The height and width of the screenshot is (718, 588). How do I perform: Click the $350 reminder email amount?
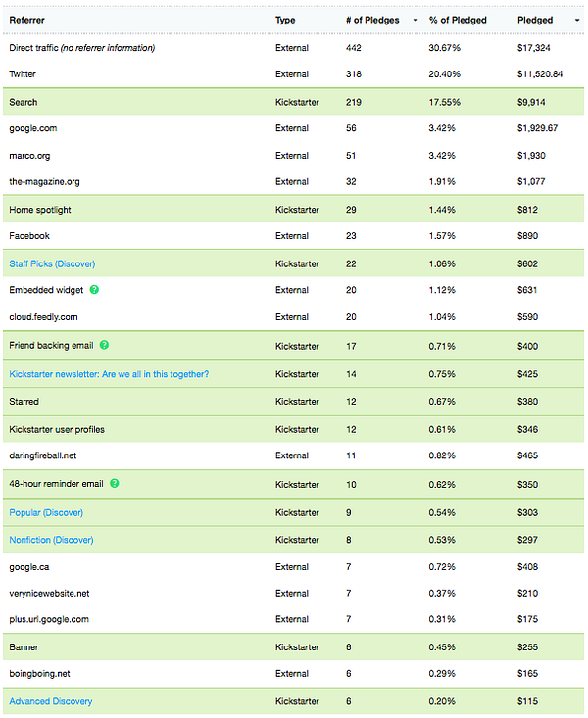pos(527,485)
